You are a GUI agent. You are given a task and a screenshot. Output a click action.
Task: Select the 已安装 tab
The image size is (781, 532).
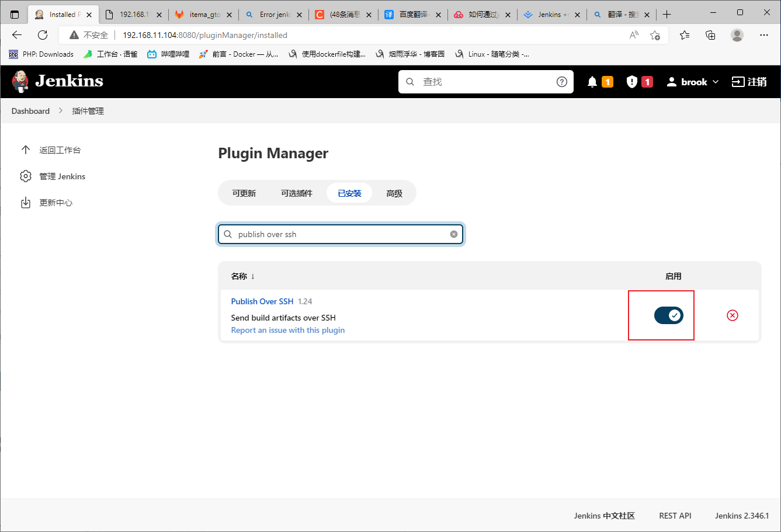pos(349,193)
